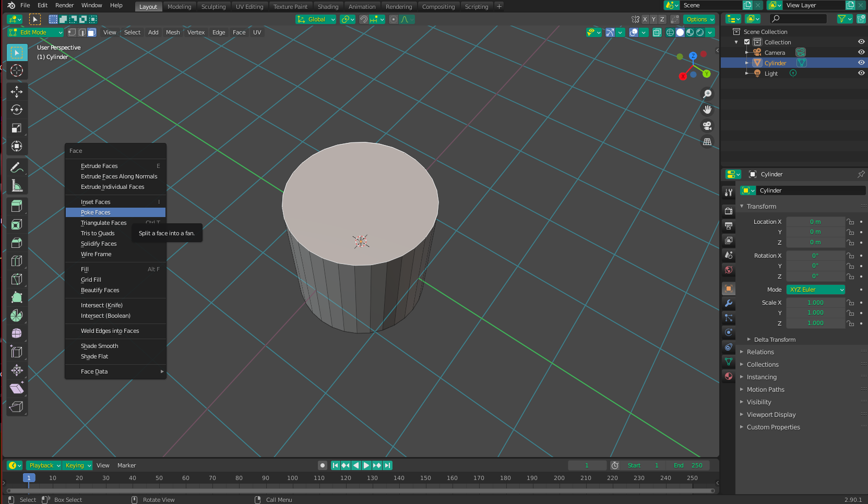Choose Inset Faces from Face menu
This screenshot has height=504, width=868.
pos(115,202)
